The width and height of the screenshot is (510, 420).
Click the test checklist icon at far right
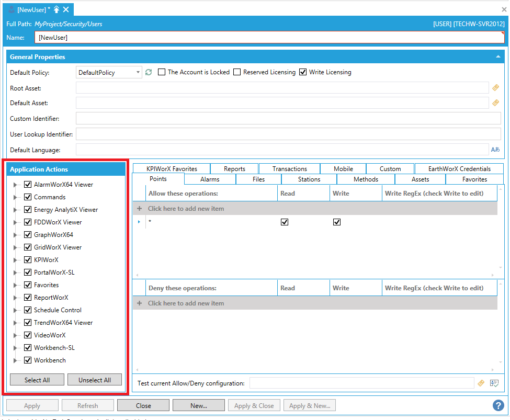pos(494,383)
